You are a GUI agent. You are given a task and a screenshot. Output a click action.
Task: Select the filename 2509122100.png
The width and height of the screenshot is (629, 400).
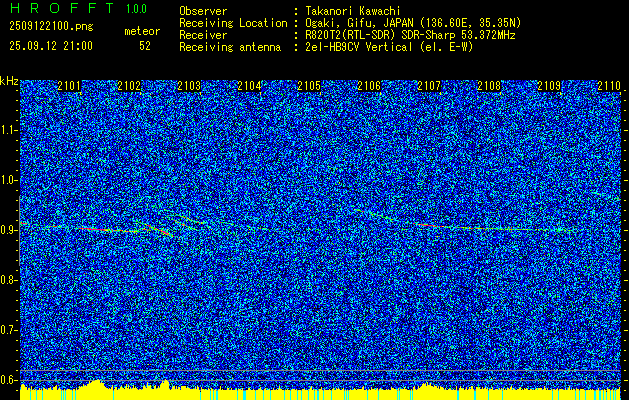coord(51,26)
